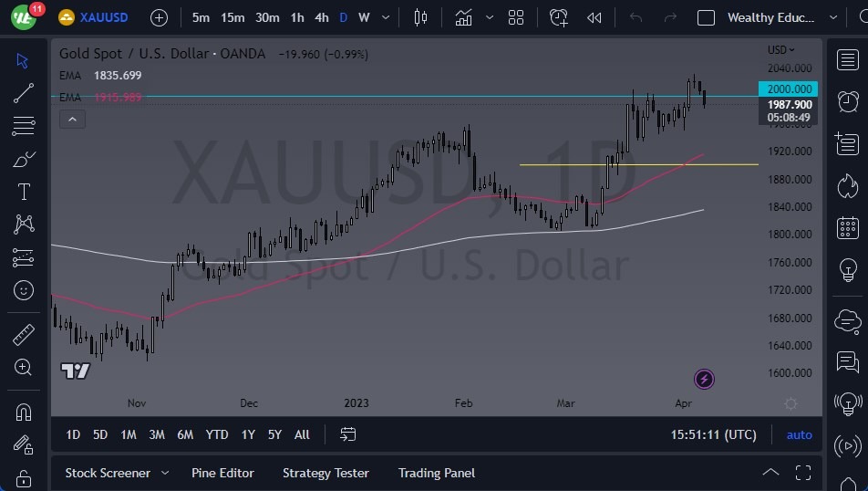
Task: Toggle lock all drawing tools
Action: click(x=24, y=477)
